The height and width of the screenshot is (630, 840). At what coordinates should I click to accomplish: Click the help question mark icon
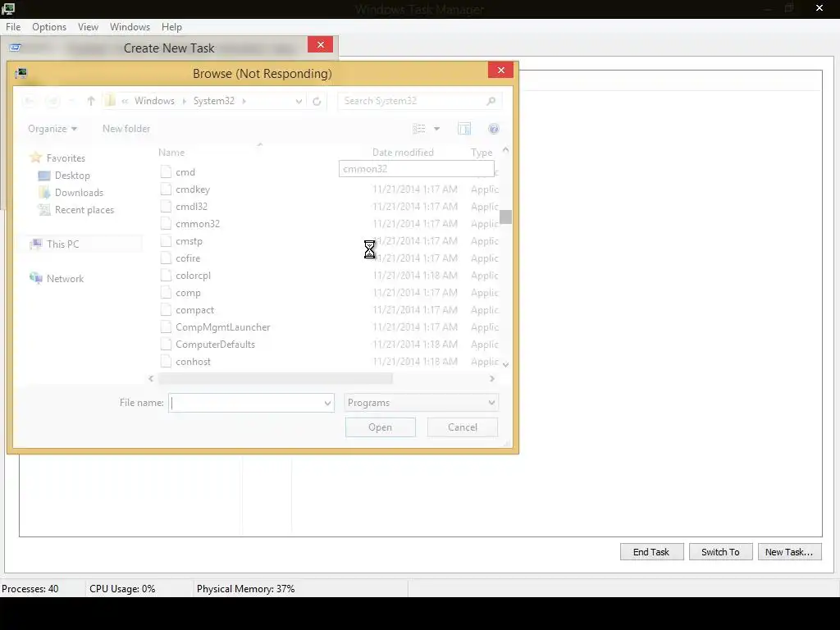(493, 129)
